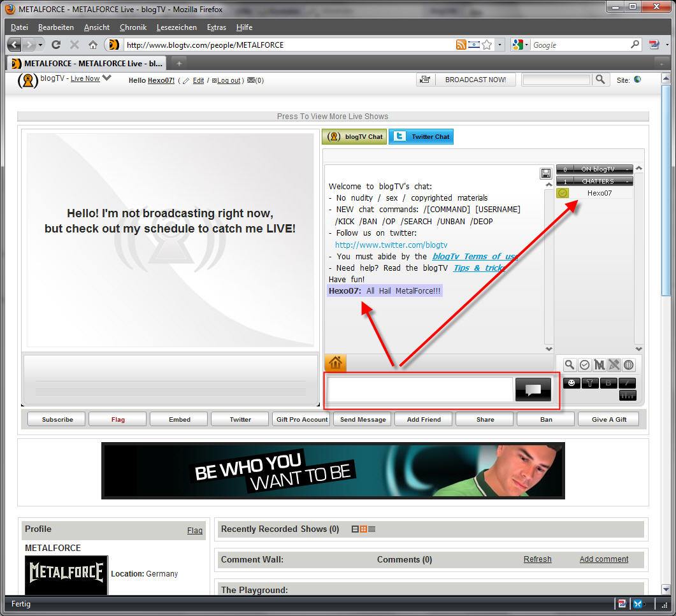Toggle the T text style button
This screenshot has height=616, width=676.
(x=590, y=383)
